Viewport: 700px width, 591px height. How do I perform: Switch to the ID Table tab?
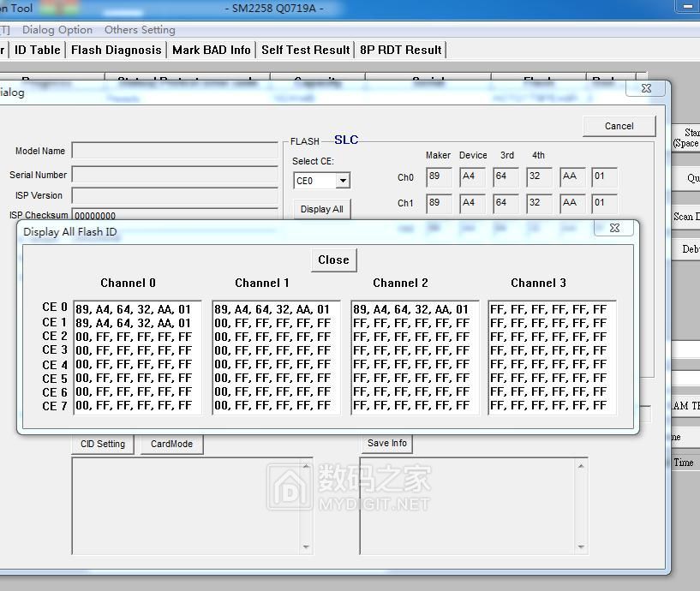(38, 50)
